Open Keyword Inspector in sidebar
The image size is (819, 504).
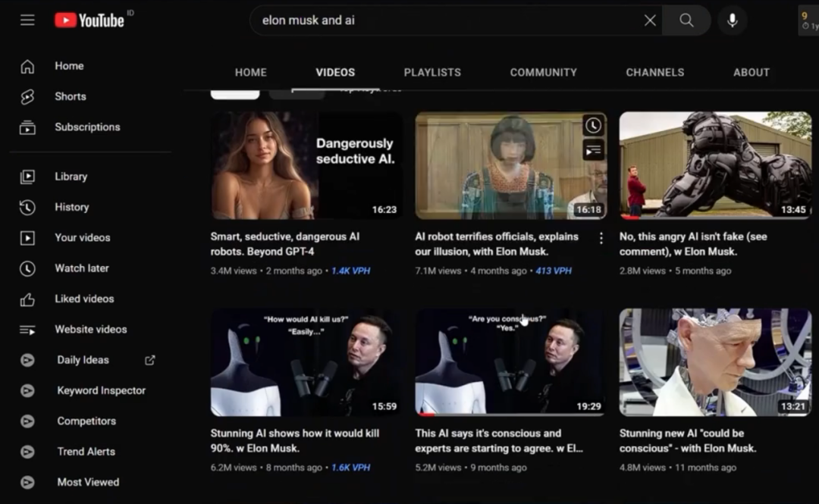coord(101,390)
